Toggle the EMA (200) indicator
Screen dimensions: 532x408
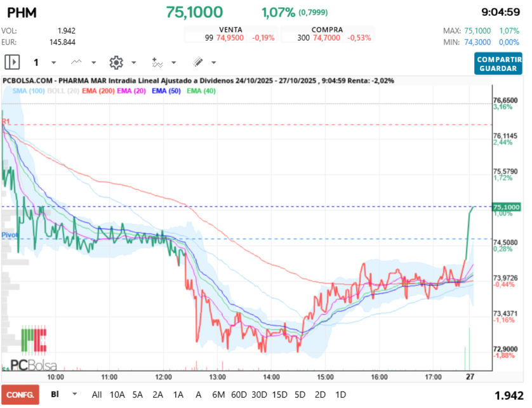98,91
